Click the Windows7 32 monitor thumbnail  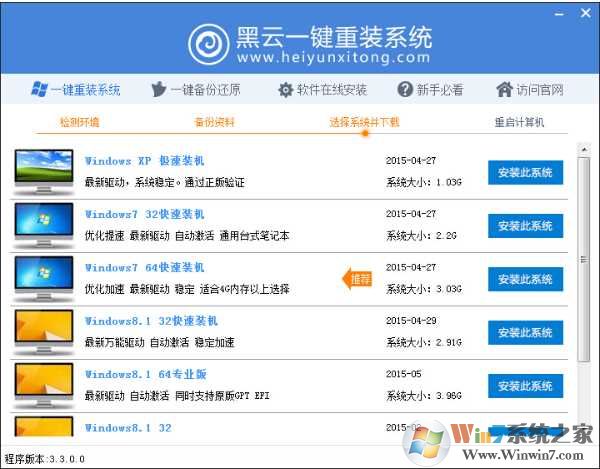point(44,225)
